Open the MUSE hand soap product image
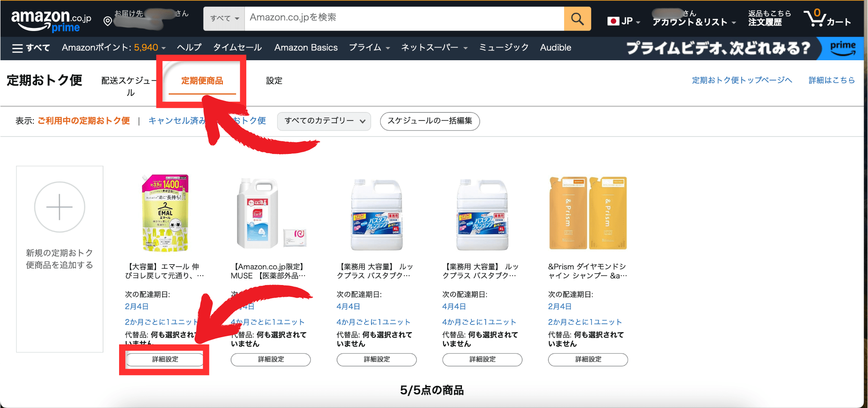 [x=271, y=213]
